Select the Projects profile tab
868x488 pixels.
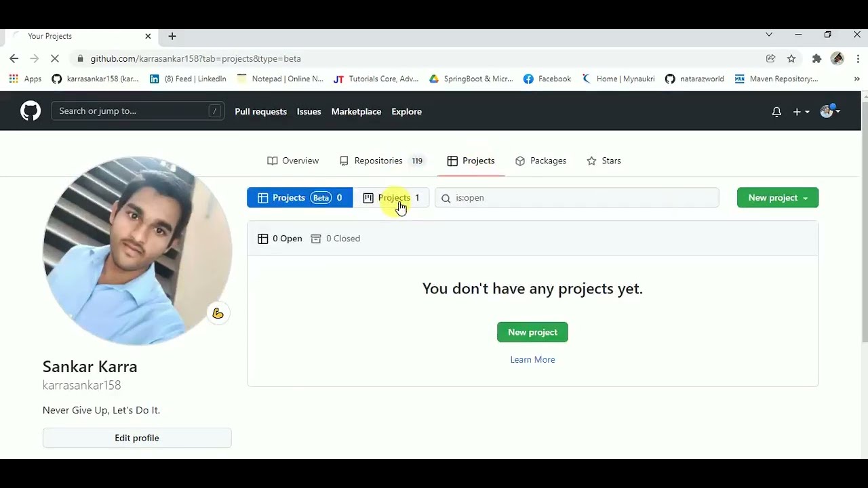pyautogui.click(x=471, y=161)
